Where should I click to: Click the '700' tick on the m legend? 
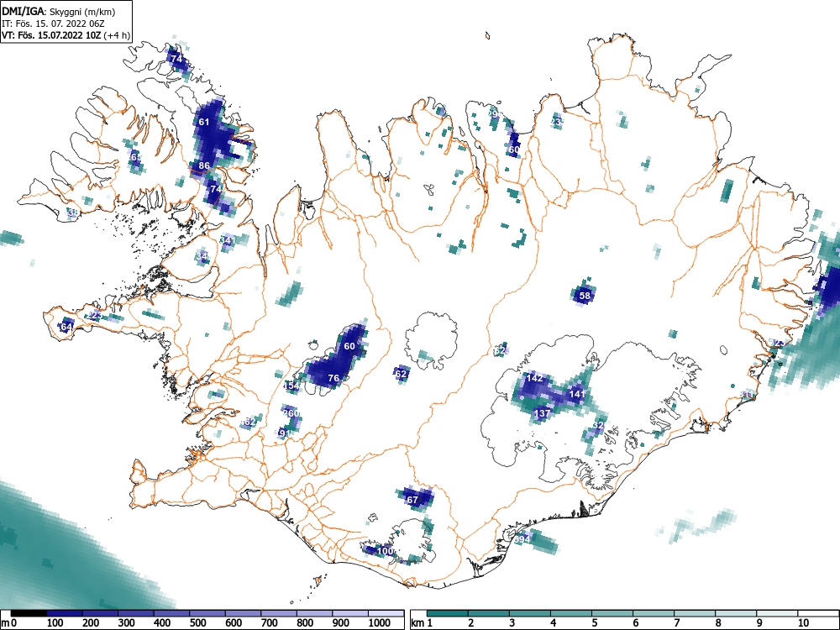pyautogui.click(x=269, y=623)
